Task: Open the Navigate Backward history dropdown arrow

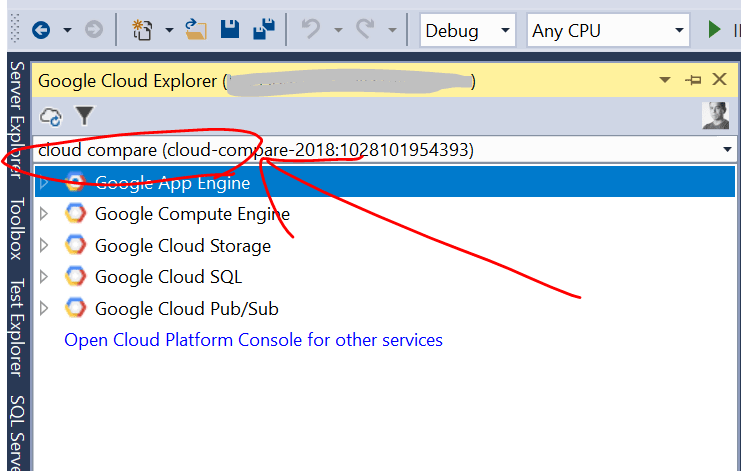Action: 67,30
